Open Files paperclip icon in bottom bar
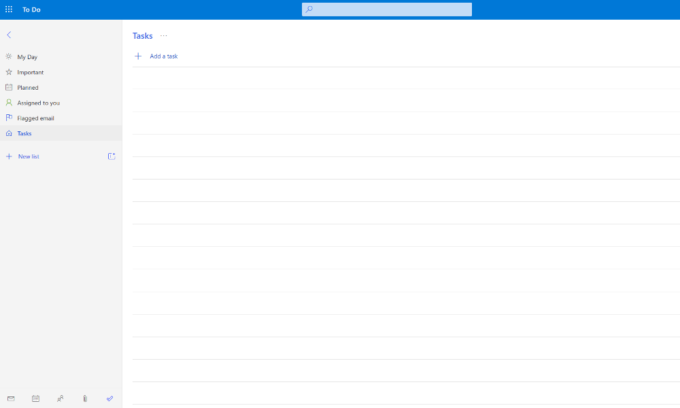This screenshot has width=680, height=408. pyautogui.click(x=85, y=398)
